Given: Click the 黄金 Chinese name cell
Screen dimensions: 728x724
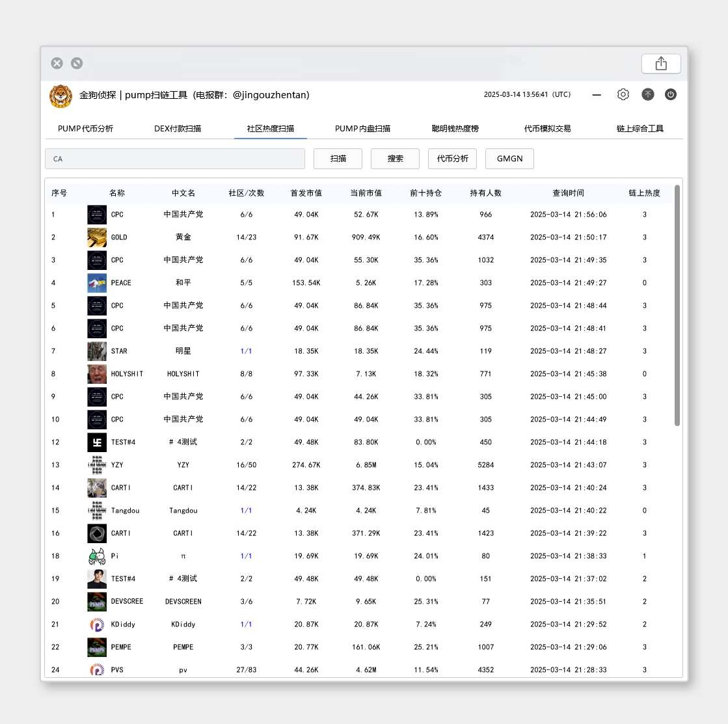Looking at the screenshot, I should point(183,237).
